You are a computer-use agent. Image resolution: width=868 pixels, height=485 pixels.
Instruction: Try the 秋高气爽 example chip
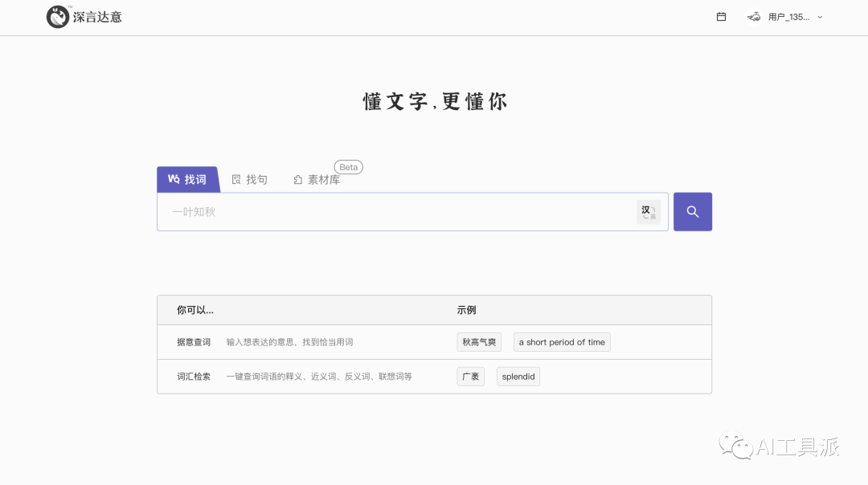(479, 342)
